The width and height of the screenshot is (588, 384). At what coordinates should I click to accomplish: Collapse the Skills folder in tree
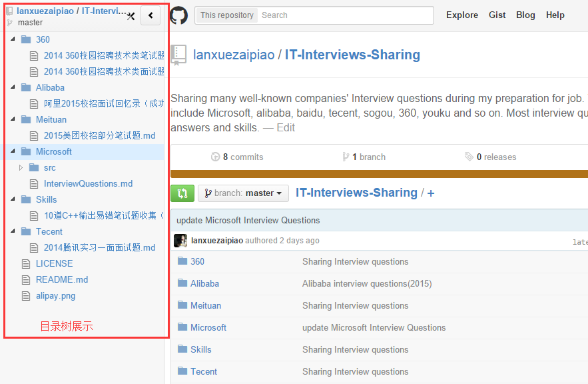click(13, 199)
